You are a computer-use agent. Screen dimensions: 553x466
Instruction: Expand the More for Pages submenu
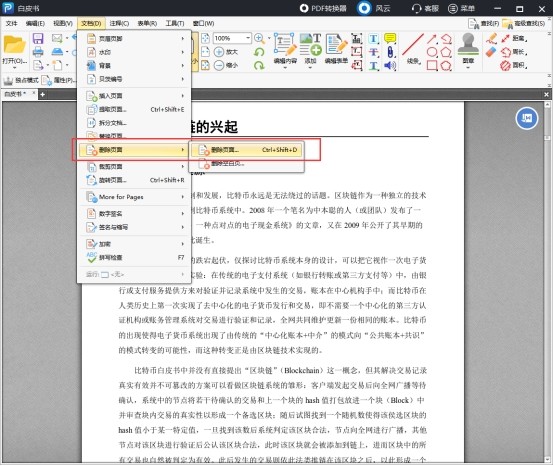(x=134, y=197)
